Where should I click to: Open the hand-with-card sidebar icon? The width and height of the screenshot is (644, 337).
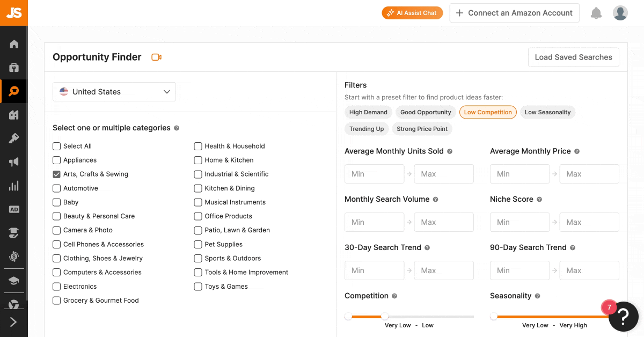(14, 233)
